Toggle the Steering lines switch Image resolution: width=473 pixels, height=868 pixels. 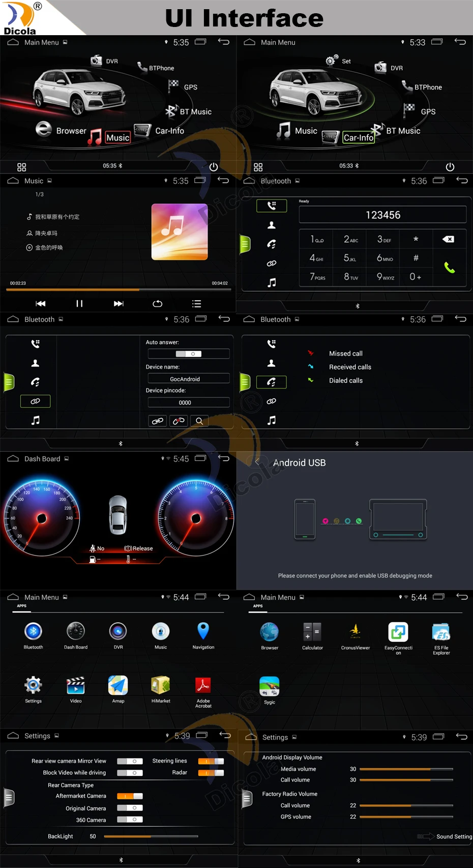point(211,761)
